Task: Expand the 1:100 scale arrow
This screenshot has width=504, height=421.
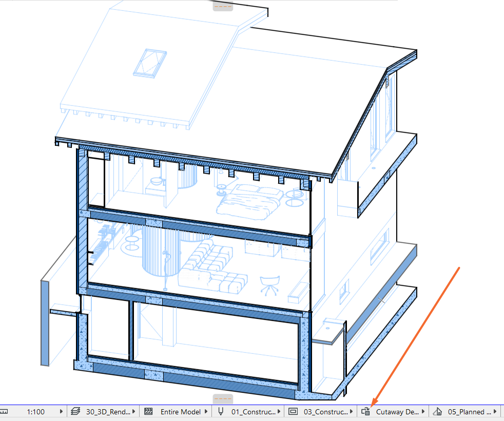Action: pos(61,412)
